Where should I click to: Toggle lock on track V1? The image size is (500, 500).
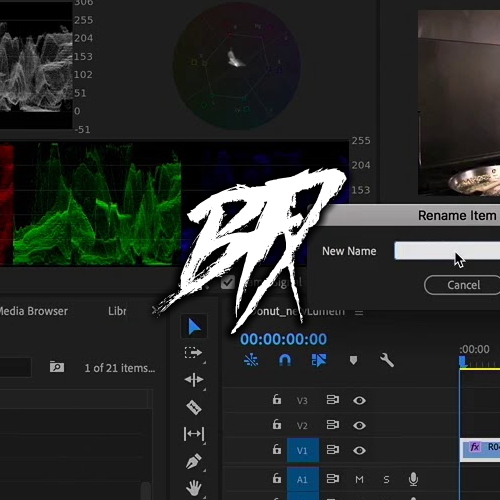(x=277, y=449)
